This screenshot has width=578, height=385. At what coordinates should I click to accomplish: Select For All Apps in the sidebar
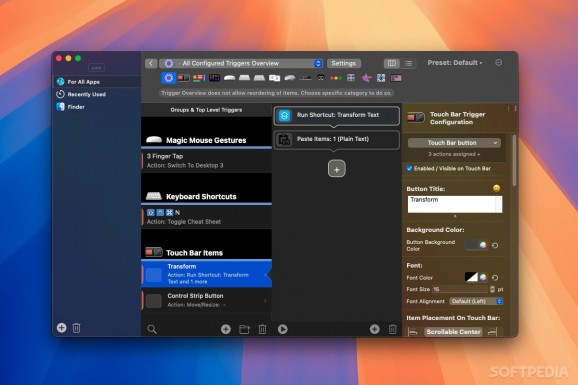(97, 82)
